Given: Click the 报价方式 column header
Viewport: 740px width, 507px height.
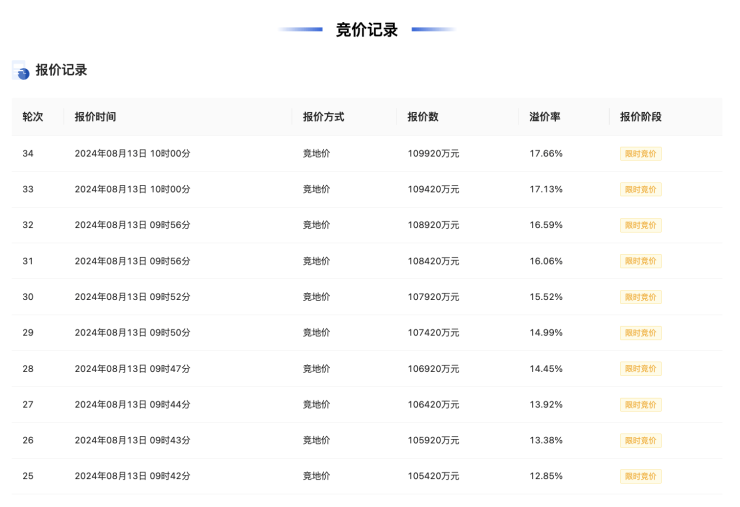Looking at the screenshot, I should pos(323,117).
